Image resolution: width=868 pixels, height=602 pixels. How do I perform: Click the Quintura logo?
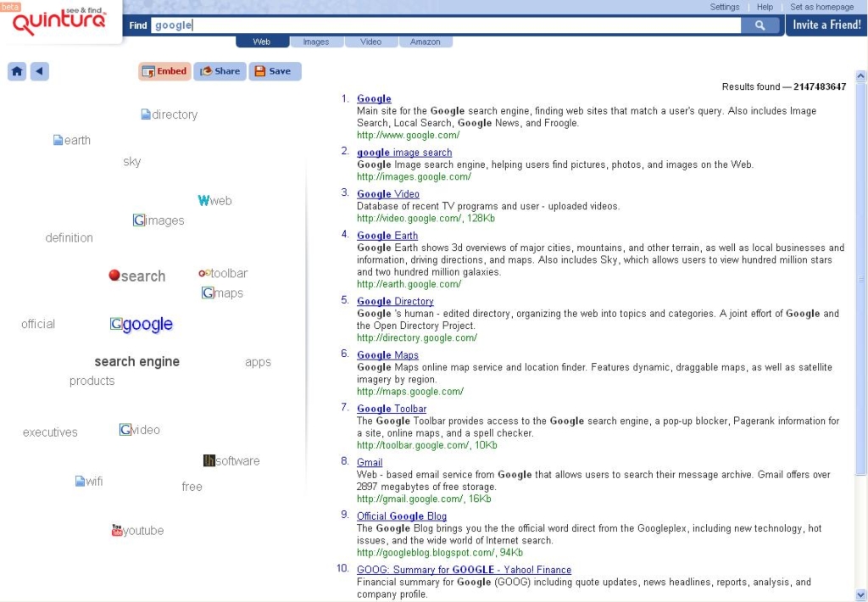[58, 21]
